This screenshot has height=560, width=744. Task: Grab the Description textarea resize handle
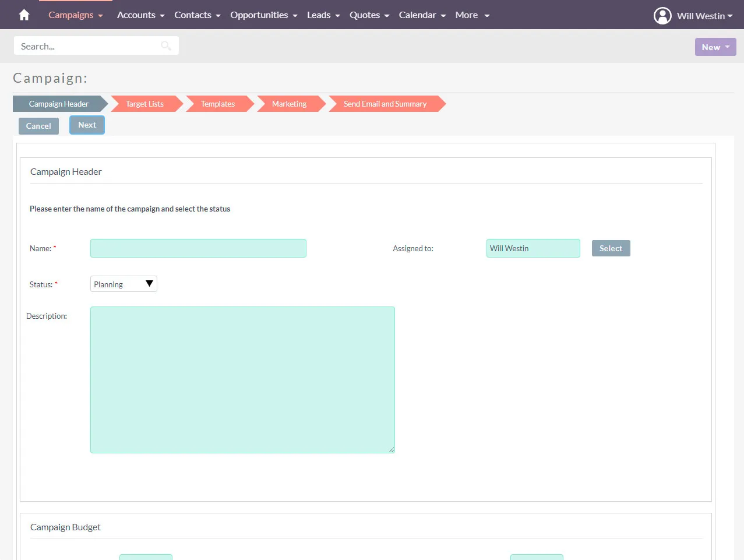point(392,449)
